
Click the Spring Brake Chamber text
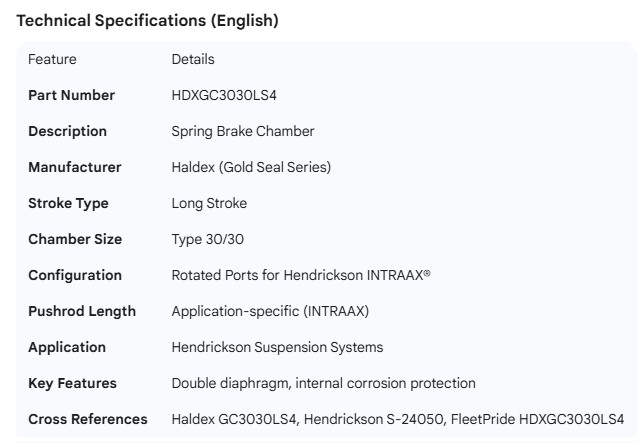click(x=243, y=131)
